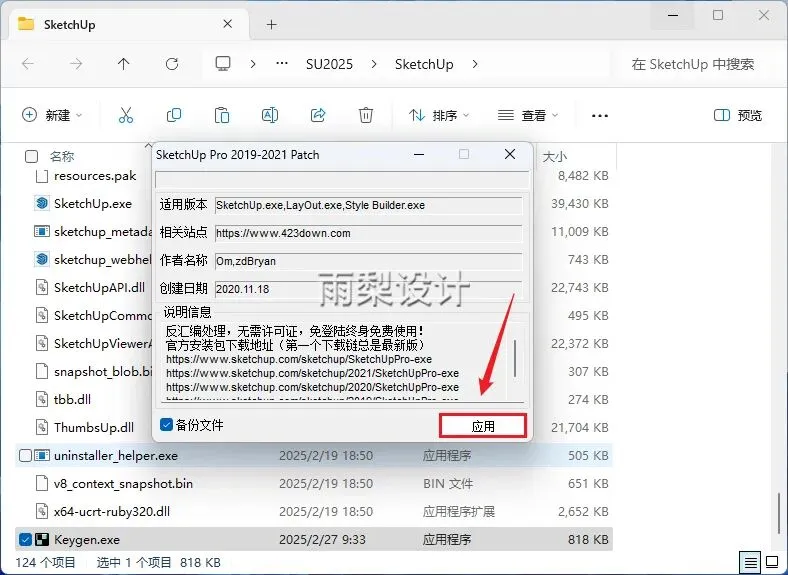
Task: Open the 新建 new item dropdown
Action: coord(52,115)
